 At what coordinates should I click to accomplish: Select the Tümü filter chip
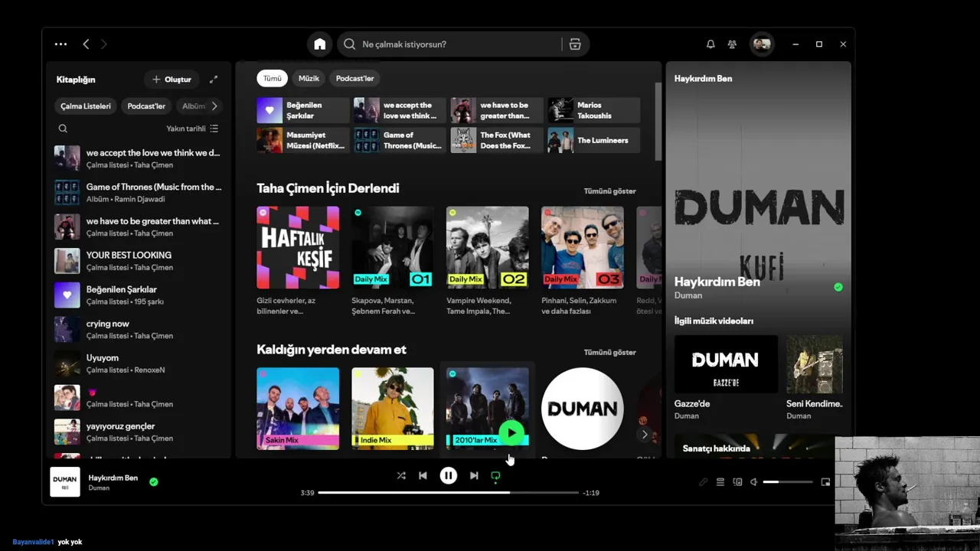pyautogui.click(x=273, y=78)
